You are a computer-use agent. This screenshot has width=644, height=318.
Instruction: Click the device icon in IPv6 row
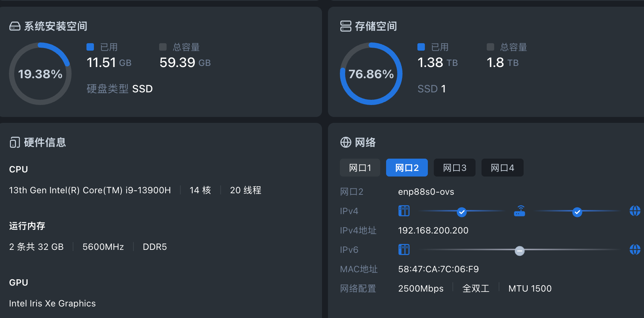point(404,249)
